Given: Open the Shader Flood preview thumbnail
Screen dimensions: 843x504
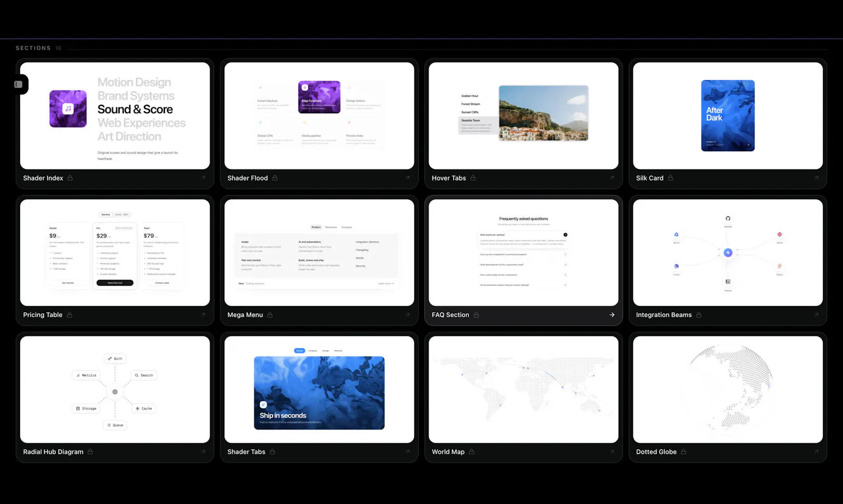Looking at the screenshot, I should [319, 116].
